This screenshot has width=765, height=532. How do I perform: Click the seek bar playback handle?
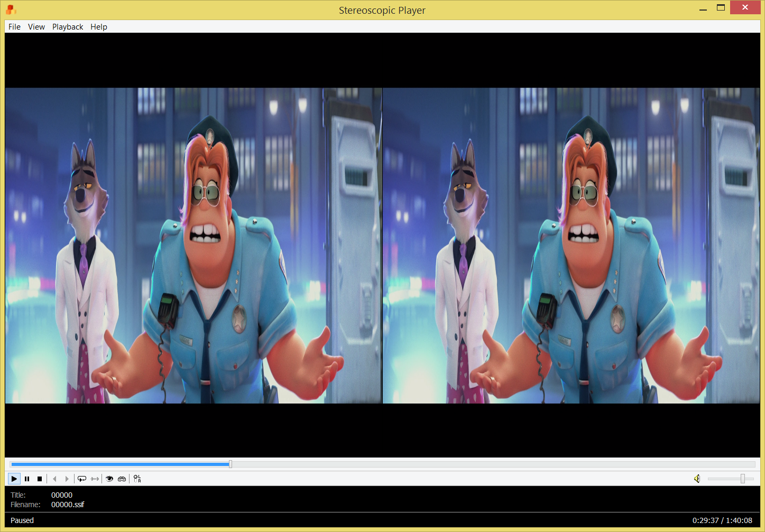[231, 464]
